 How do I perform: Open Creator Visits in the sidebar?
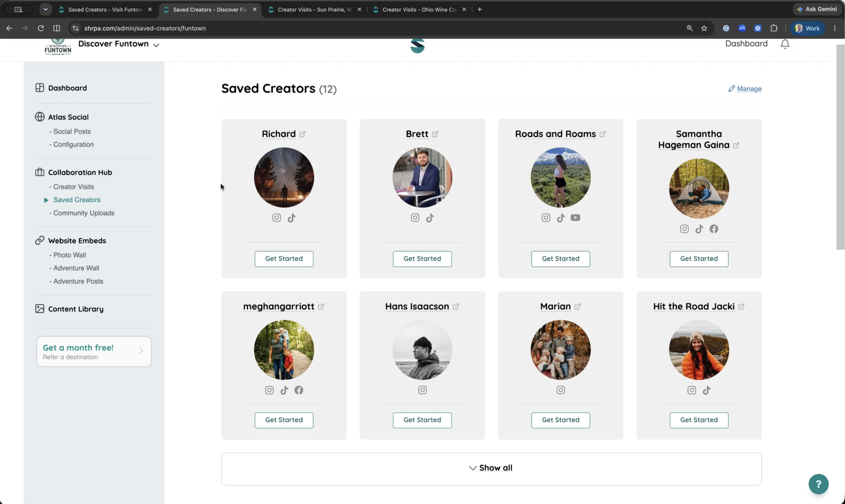tap(73, 187)
